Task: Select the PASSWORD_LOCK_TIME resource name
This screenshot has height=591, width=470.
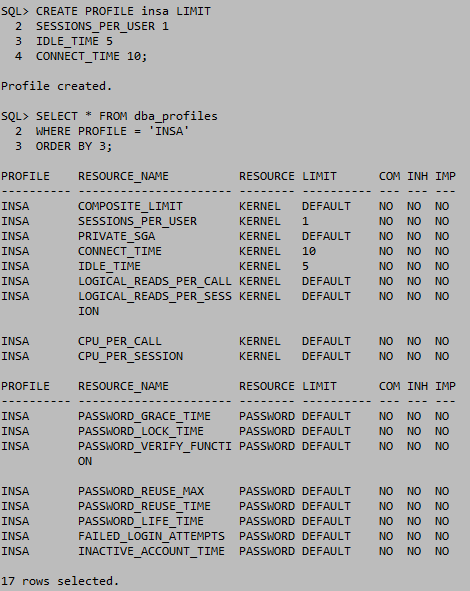Action: pyautogui.click(x=141, y=431)
